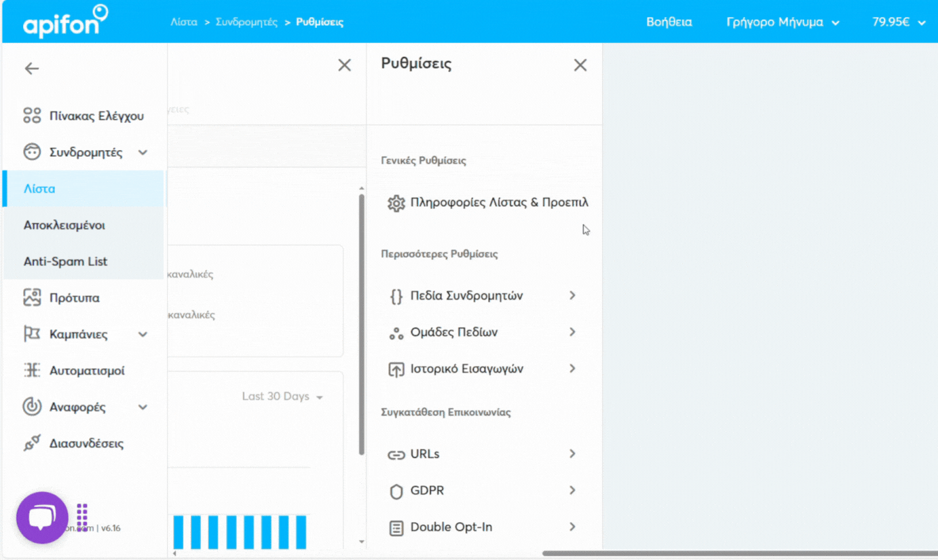Expand the Last 30 Days date selector
The width and height of the screenshot is (938, 560).
(282, 396)
